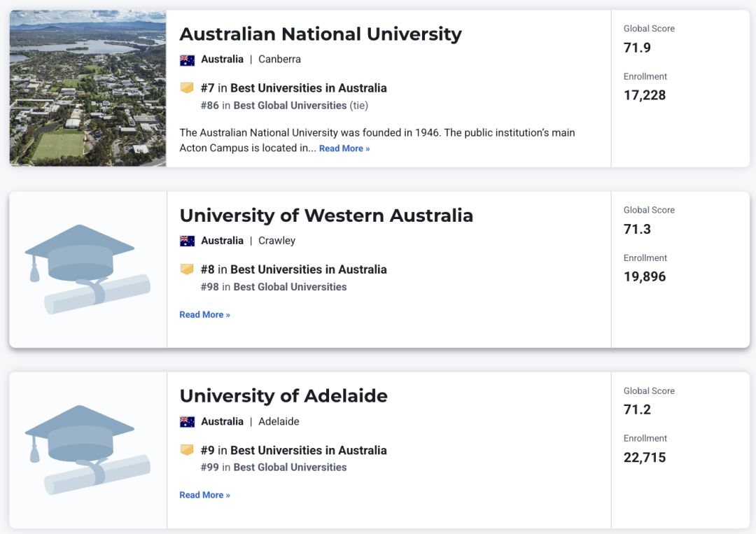Click the Australia flag icon beside Canberra
756x534 pixels.
point(187,59)
